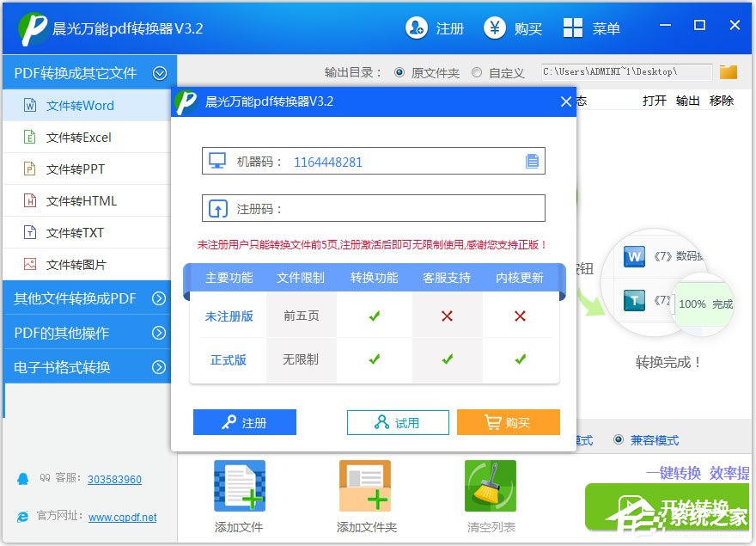This screenshot has width=756, height=546.
Task: Copy machine code with the document icon
Action: tap(532, 161)
